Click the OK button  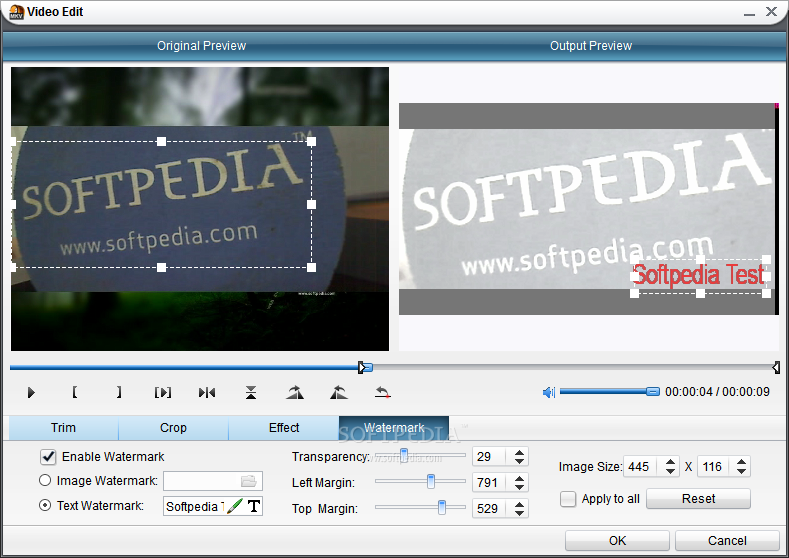click(x=617, y=540)
